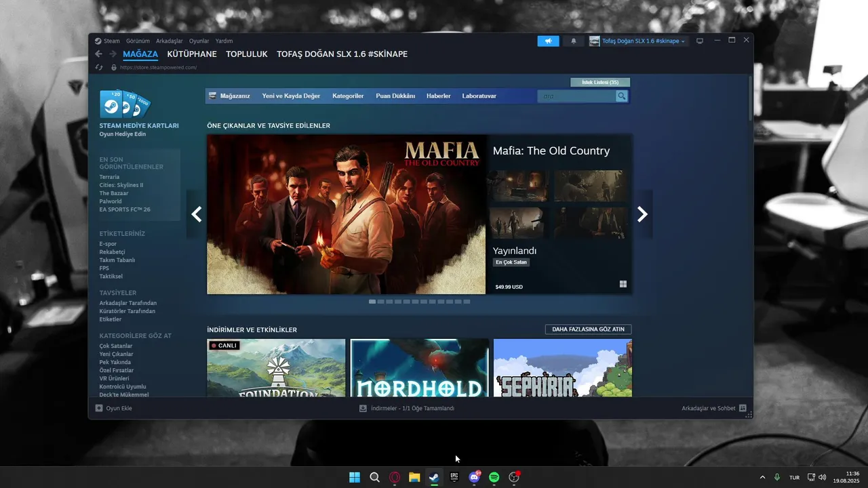Open the Arkadaşlar Tarafından recommendations link
Screen dimensions: 868x488
point(128,303)
